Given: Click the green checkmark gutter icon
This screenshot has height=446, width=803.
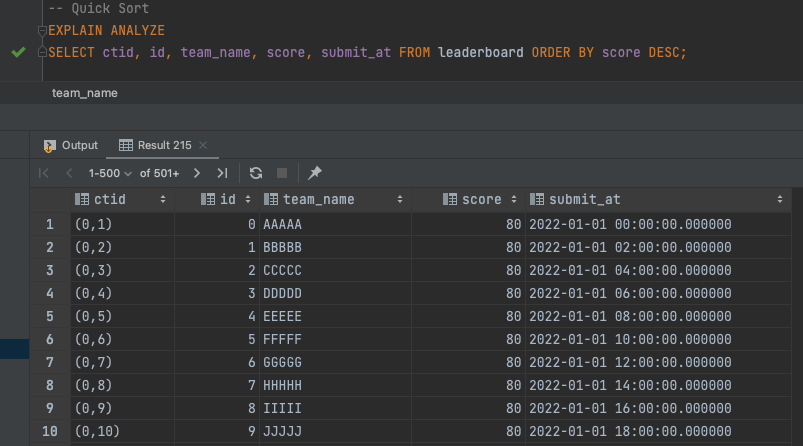Looking at the screenshot, I should pos(18,52).
